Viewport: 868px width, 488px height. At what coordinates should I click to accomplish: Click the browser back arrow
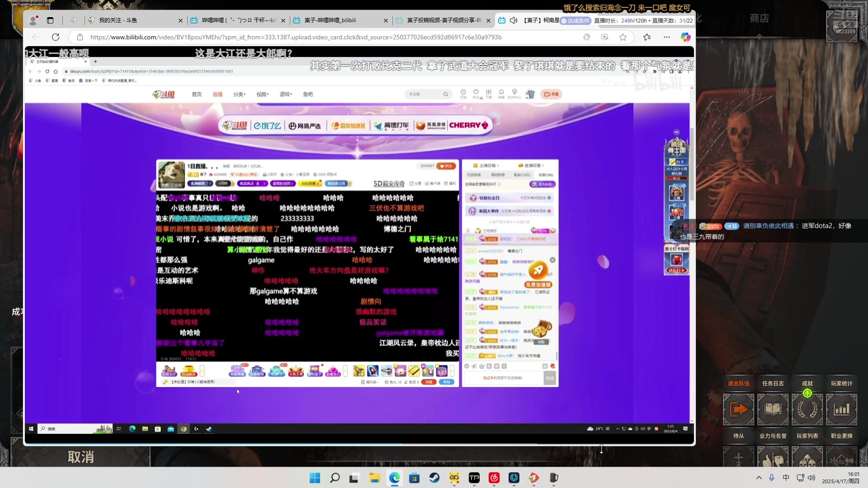coord(36,37)
